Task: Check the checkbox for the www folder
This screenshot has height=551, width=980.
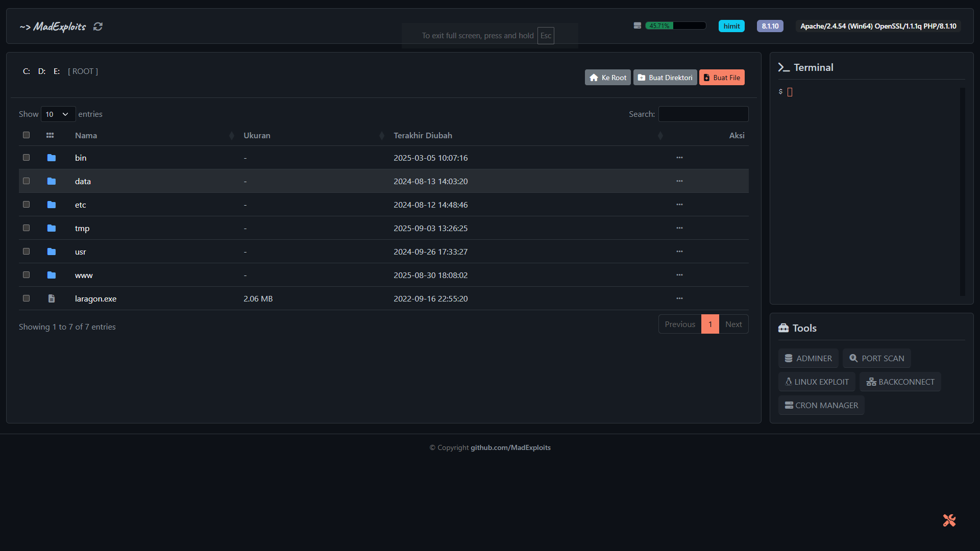Action: pyautogui.click(x=26, y=275)
